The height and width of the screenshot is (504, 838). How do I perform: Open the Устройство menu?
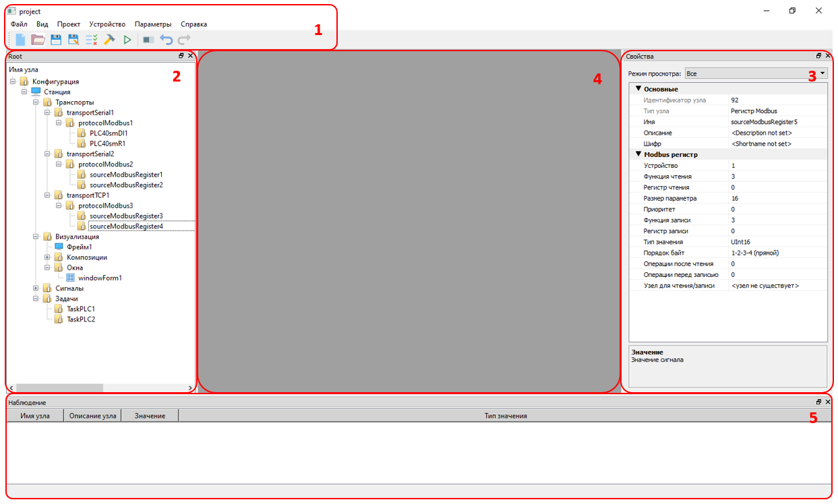(107, 24)
